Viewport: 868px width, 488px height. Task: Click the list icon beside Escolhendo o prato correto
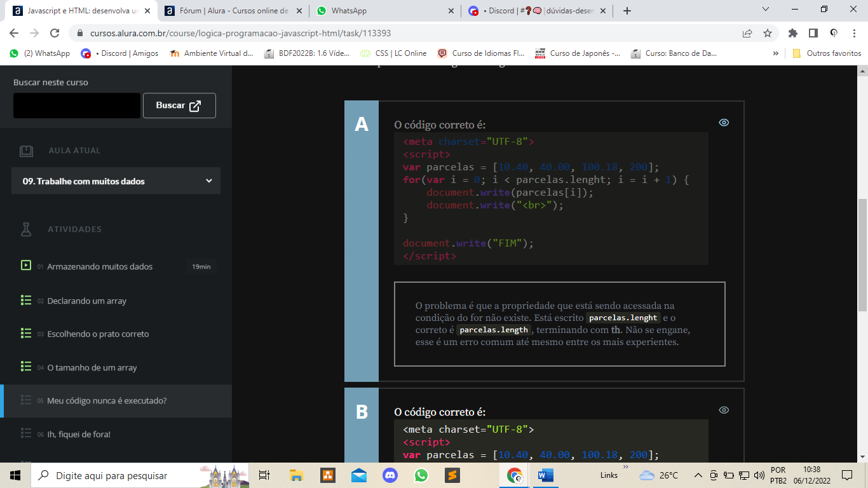coord(26,333)
